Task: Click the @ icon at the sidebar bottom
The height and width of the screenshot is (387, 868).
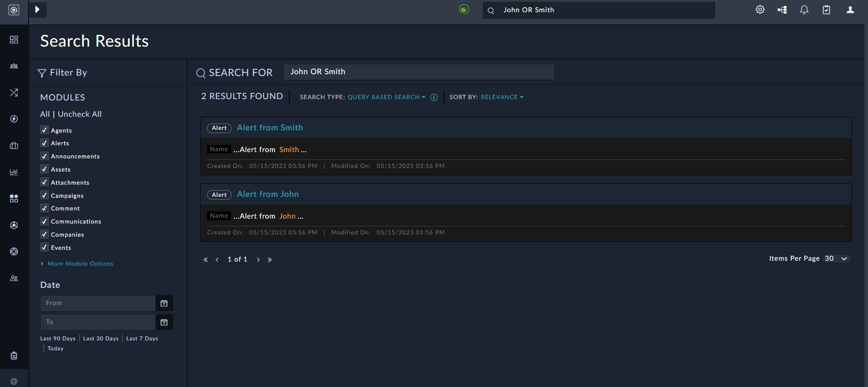Action: 14,382
